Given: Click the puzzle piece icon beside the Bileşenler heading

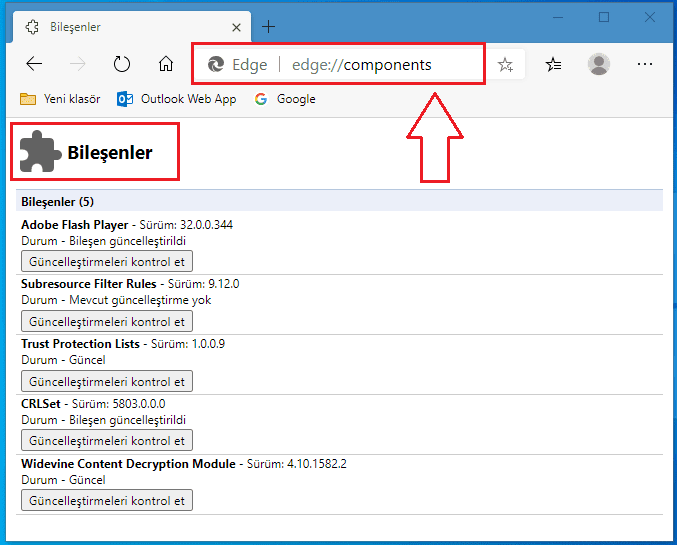Looking at the screenshot, I should (x=40, y=152).
